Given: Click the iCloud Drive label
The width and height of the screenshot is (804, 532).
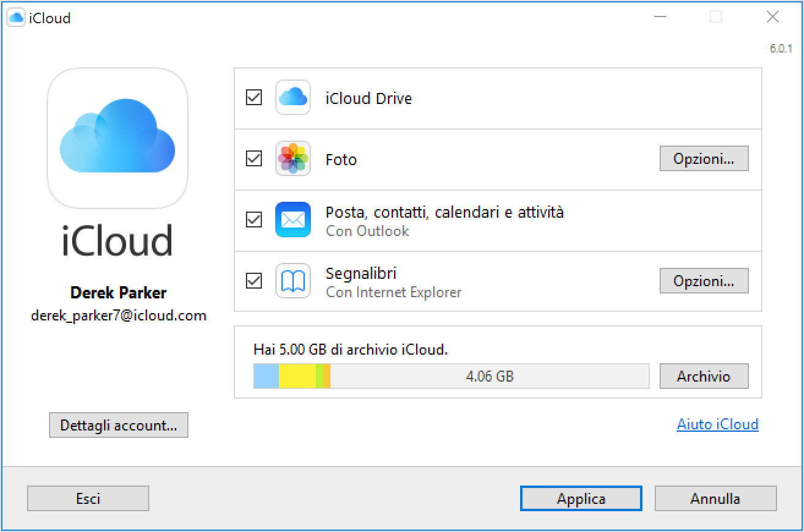Looking at the screenshot, I should tap(369, 98).
